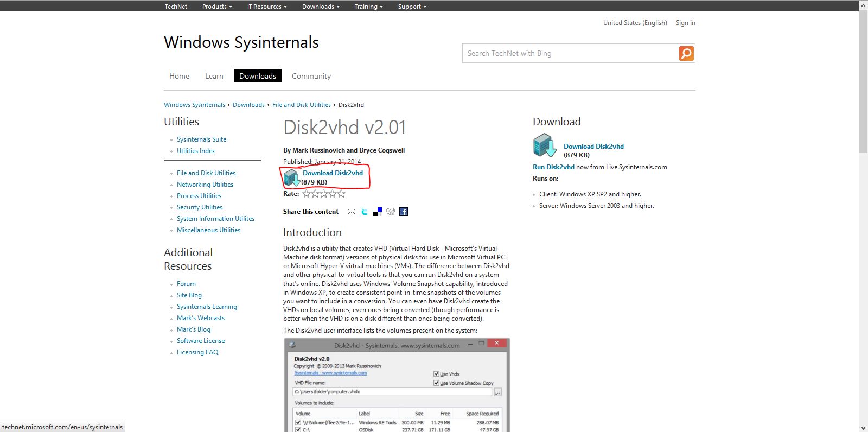Expand the Training dropdown
868x432 pixels.
[368, 7]
